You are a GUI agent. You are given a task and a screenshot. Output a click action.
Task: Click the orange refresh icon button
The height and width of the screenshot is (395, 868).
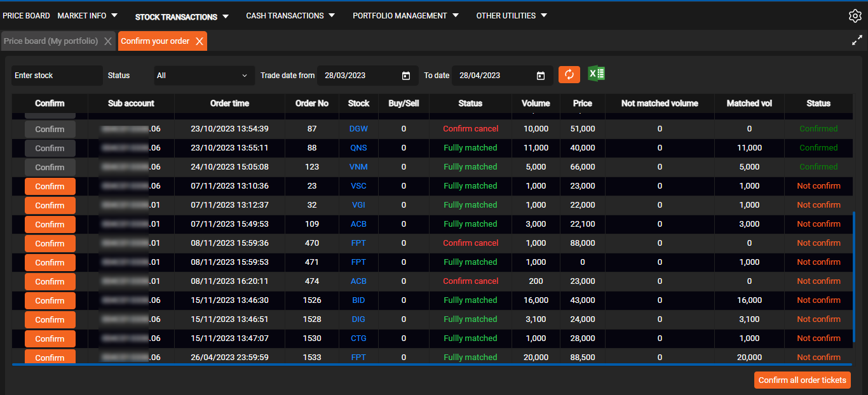pyautogui.click(x=569, y=75)
